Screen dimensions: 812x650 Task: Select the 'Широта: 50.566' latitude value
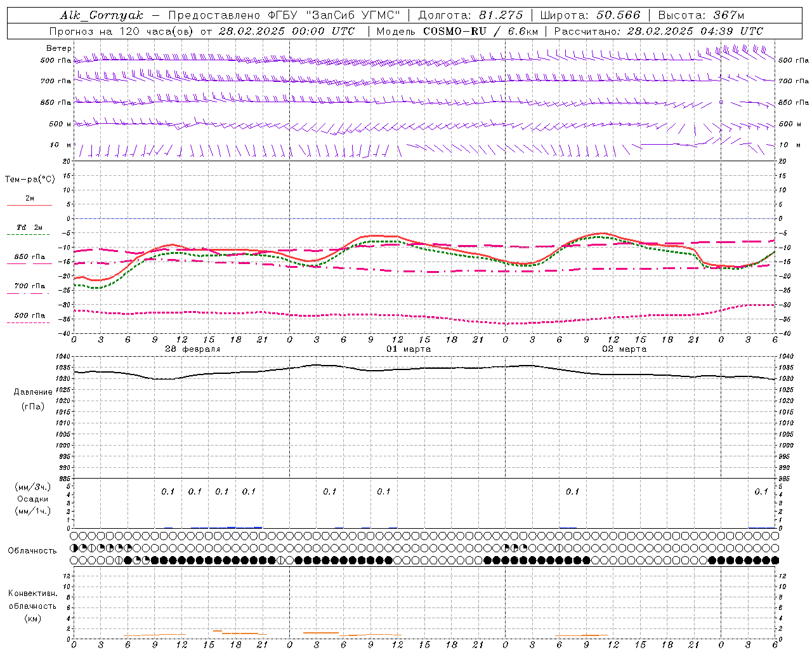point(590,15)
